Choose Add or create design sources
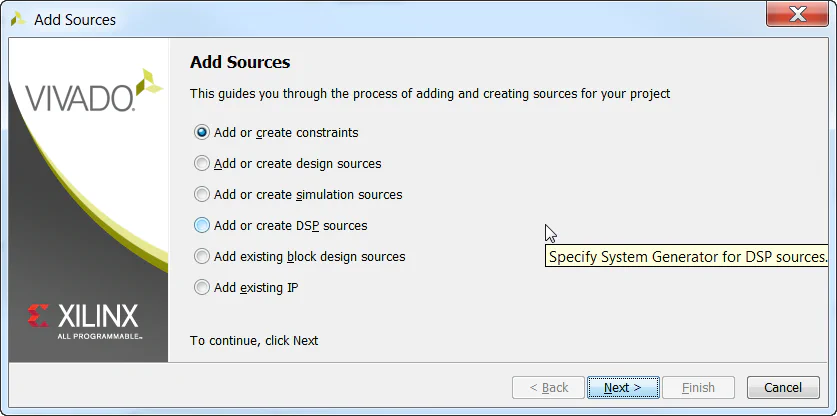The image size is (837, 416). tap(203, 163)
